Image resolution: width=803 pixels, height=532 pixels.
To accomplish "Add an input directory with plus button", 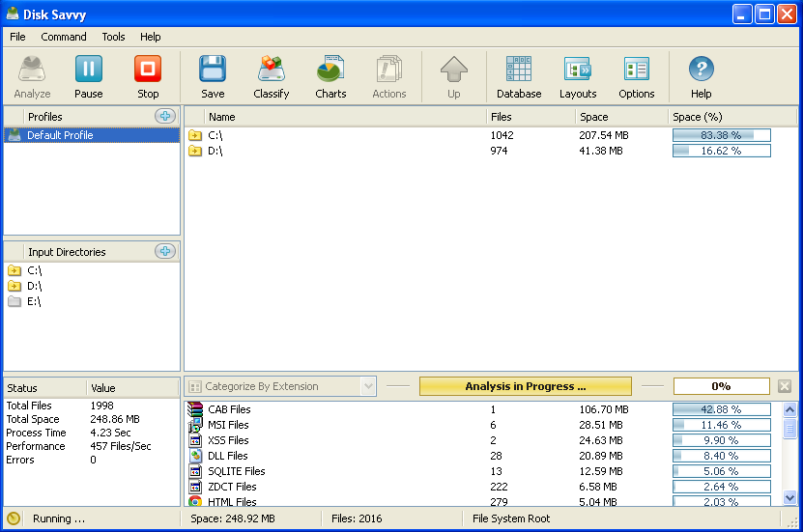I will click(165, 252).
